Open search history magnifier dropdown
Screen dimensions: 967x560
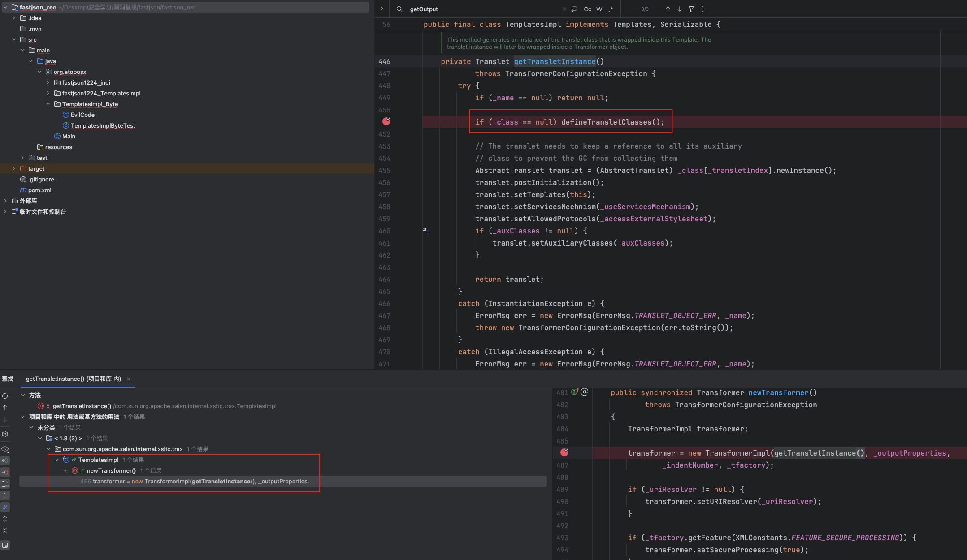[x=400, y=9]
